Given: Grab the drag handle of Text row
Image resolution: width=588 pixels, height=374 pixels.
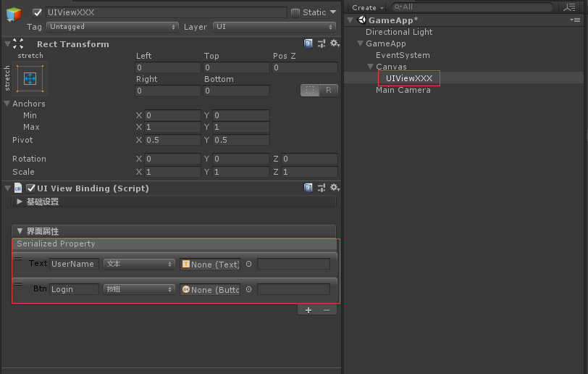Looking at the screenshot, I should coord(18,259).
